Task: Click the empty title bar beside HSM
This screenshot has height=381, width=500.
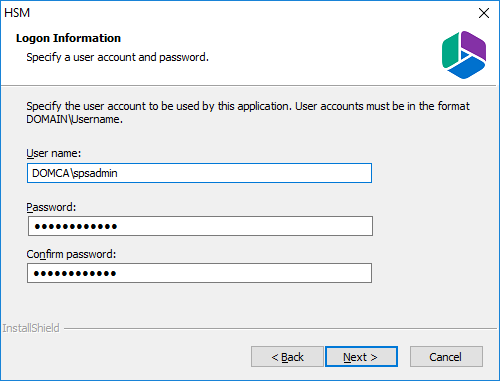Action: coord(250,13)
